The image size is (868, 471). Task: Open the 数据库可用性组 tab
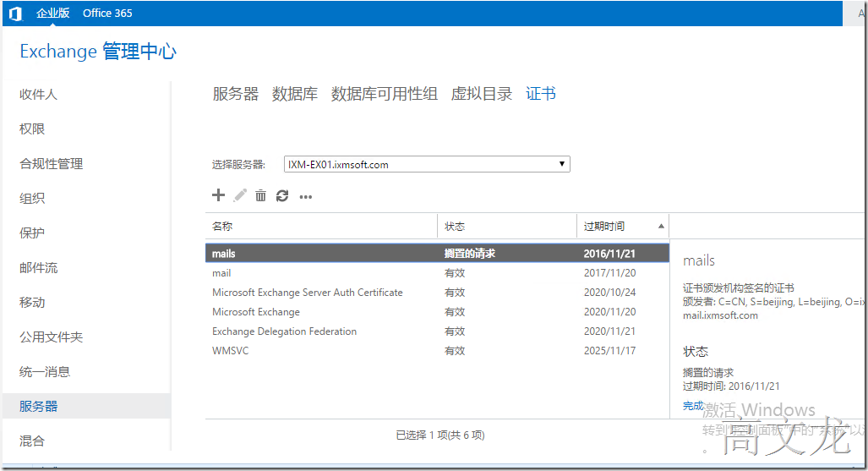(385, 94)
